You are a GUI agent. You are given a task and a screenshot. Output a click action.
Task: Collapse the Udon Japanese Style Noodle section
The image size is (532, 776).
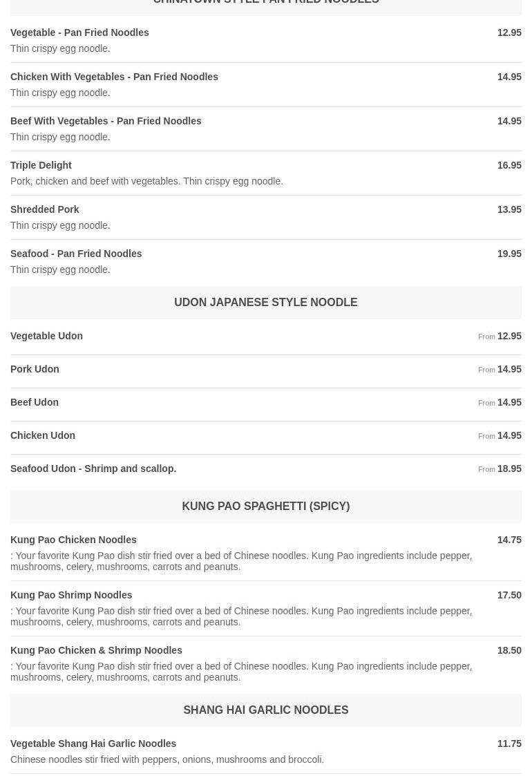[x=265, y=302]
